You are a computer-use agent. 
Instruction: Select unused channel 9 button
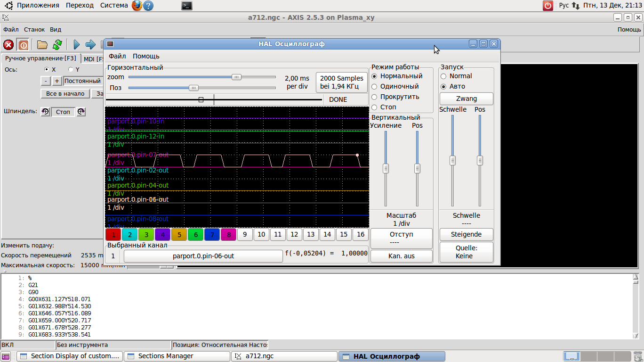coord(245,234)
